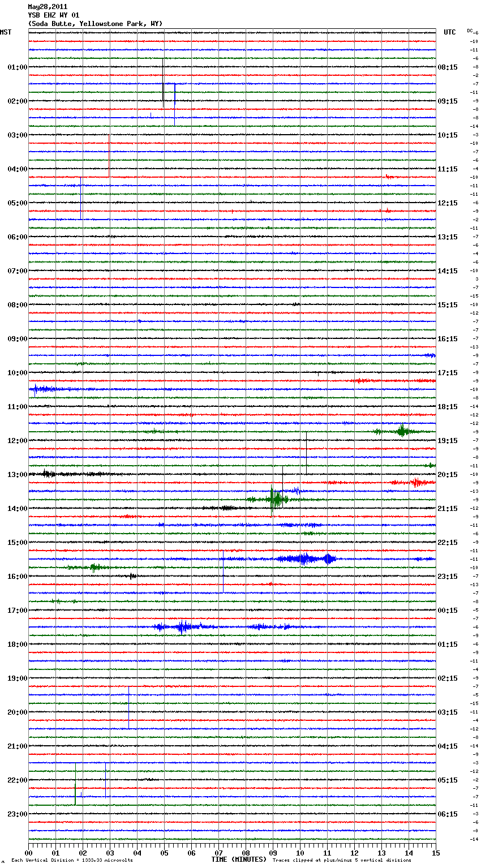Click minute 03 on the bottom axis

110,853
